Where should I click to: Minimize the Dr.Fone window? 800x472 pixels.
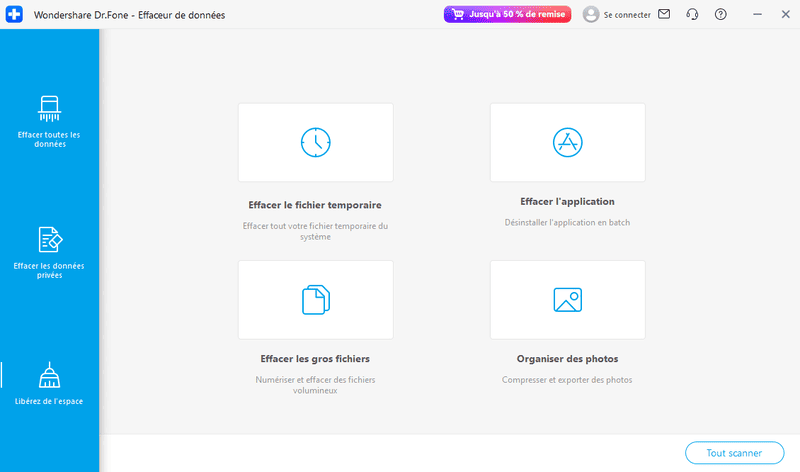pos(757,15)
